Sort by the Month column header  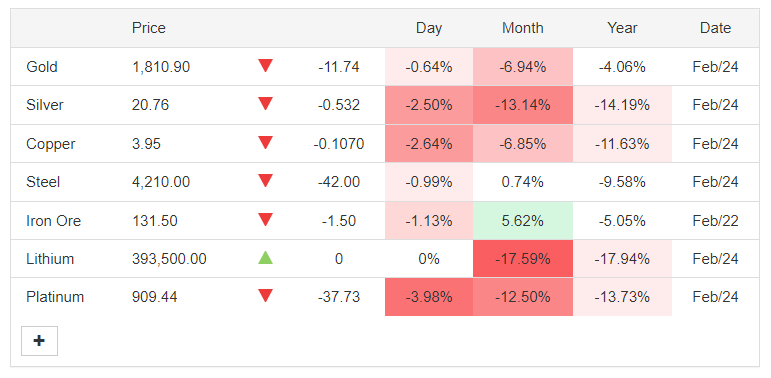[x=523, y=28]
